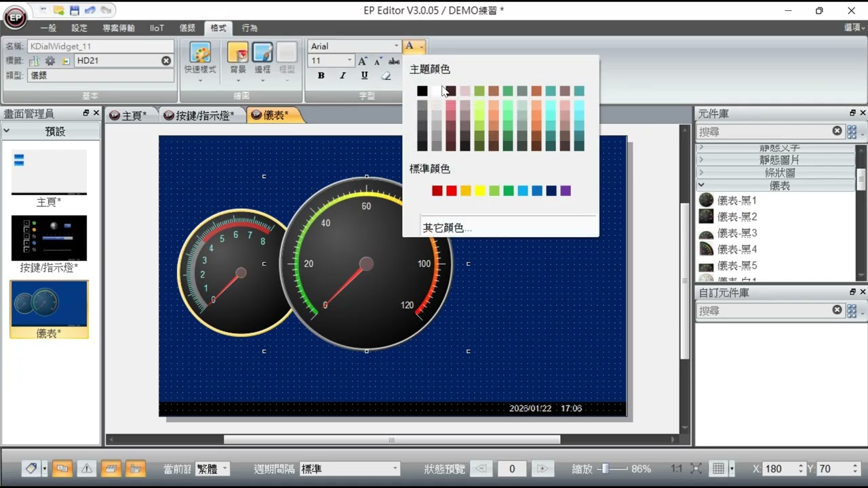Image resolution: width=868 pixels, height=488 pixels.
Task: Open the 快速樣式 palette icon
Action: point(200,52)
